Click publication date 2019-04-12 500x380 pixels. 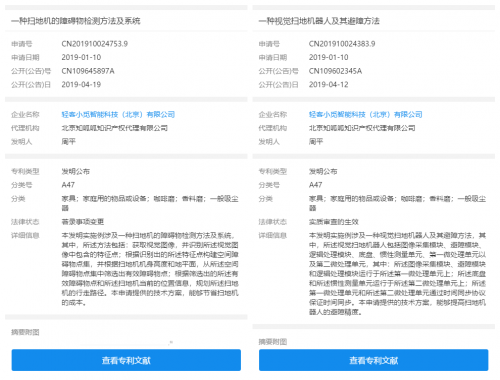[x=328, y=85]
